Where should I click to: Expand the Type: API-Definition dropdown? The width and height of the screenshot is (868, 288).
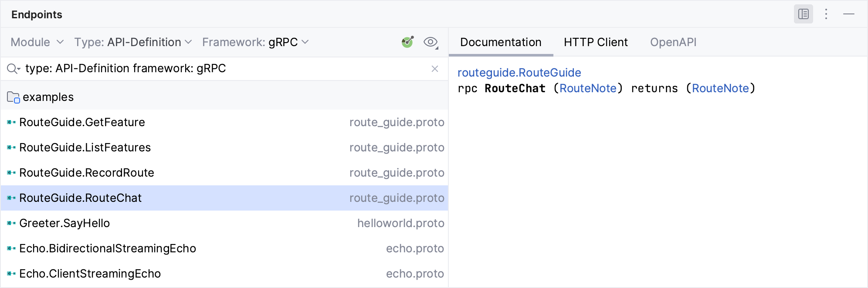coord(133,42)
